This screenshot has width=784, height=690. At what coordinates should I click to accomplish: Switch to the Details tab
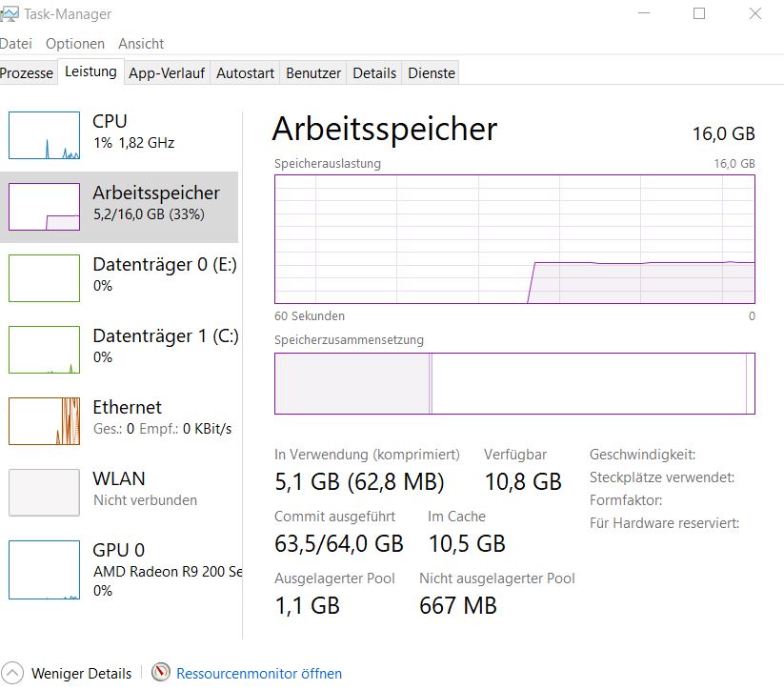click(x=374, y=73)
